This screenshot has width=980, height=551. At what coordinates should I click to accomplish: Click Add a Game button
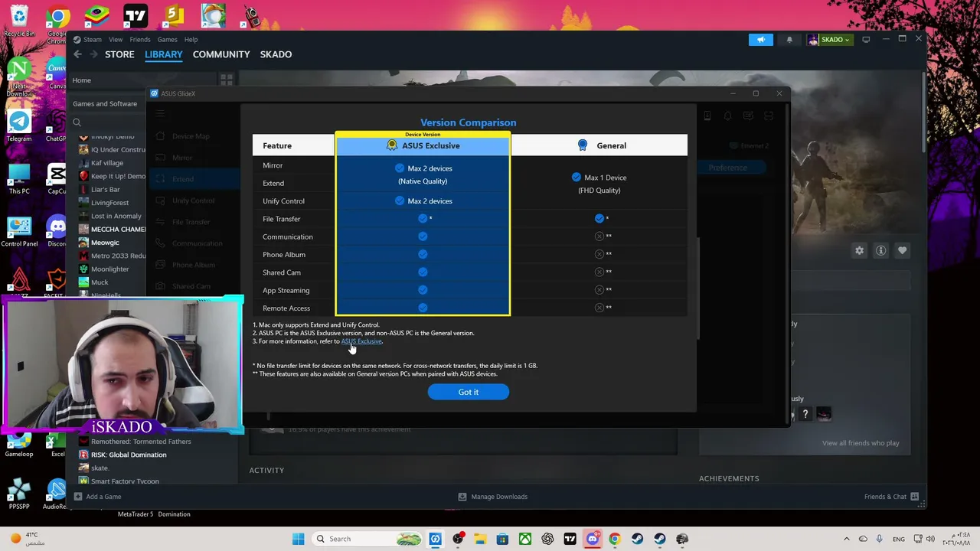tap(97, 497)
